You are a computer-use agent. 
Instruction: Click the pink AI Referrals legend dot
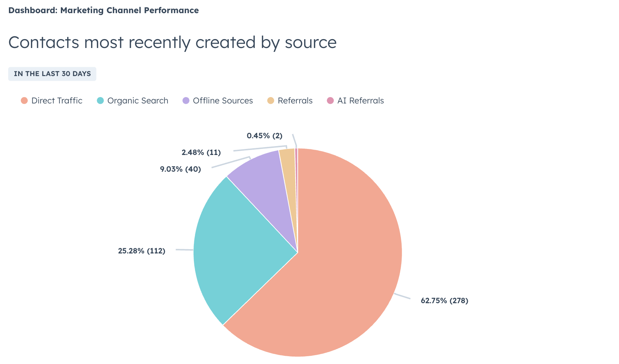[x=330, y=101]
